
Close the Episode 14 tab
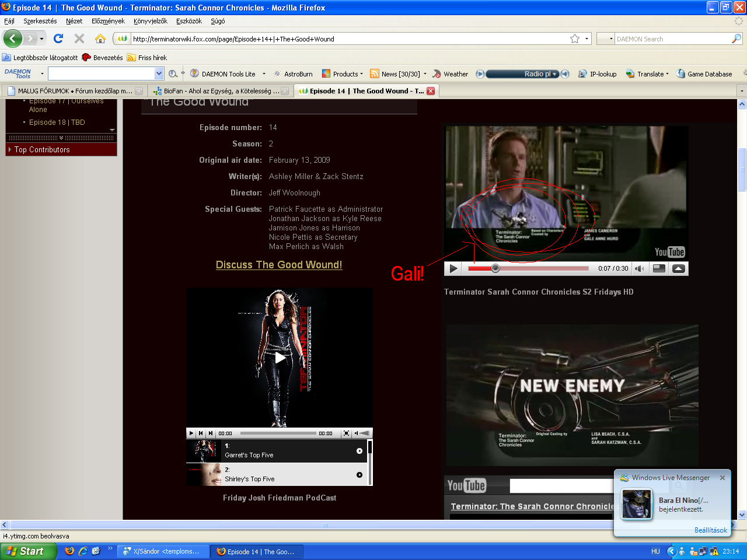click(x=431, y=91)
